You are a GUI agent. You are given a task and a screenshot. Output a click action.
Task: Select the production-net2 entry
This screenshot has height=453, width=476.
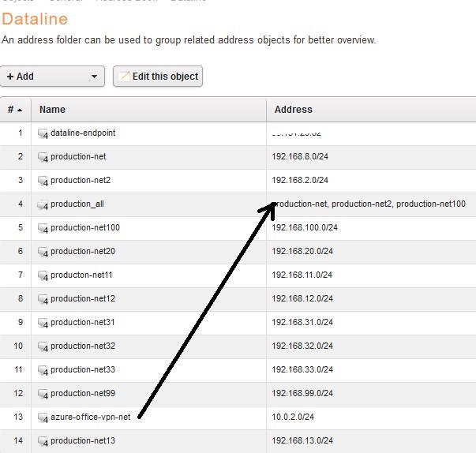point(80,181)
